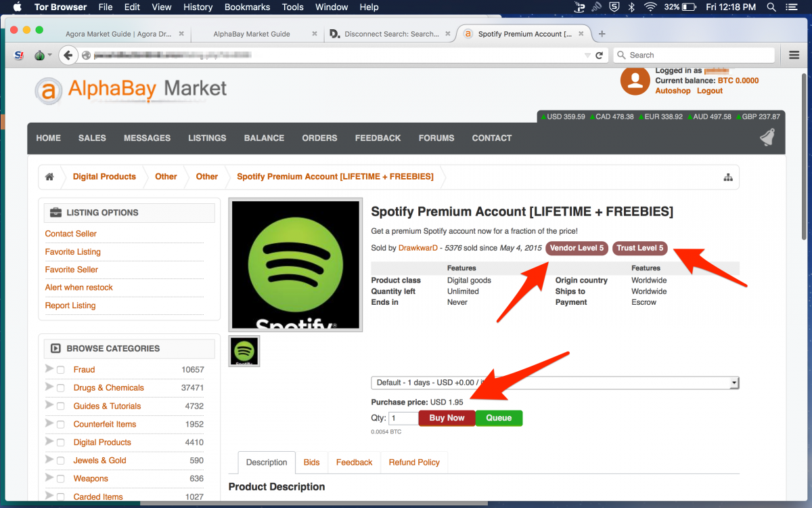This screenshot has width=812, height=508.
Task: Click the Logout link
Action: coord(710,91)
